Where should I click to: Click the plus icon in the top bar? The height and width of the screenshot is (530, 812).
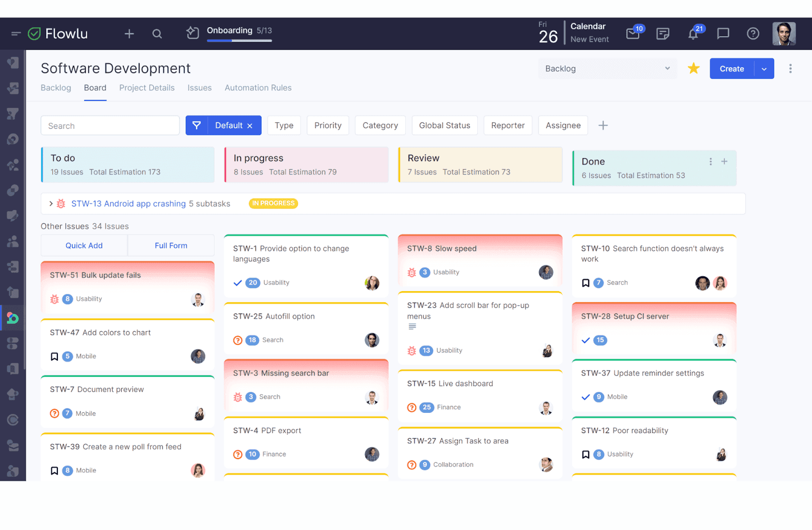[129, 33]
